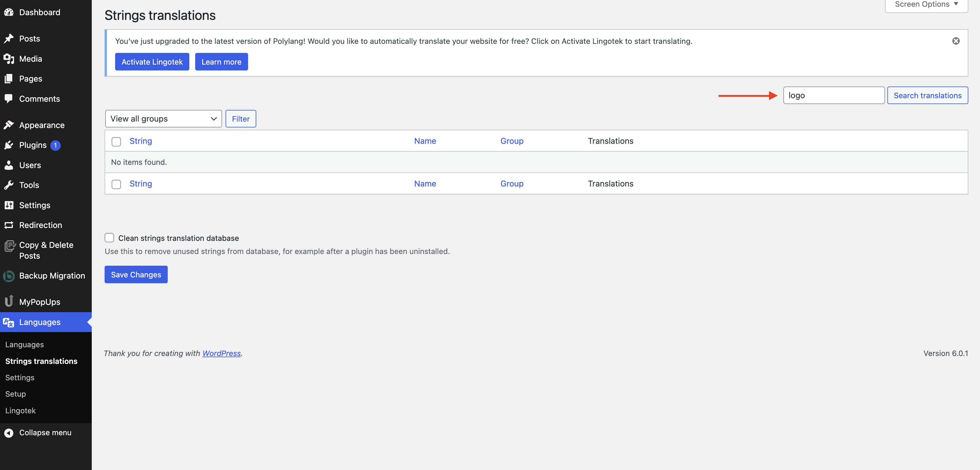Click the Search translations button
Viewport: 980px width, 470px height.
click(x=927, y=95)
